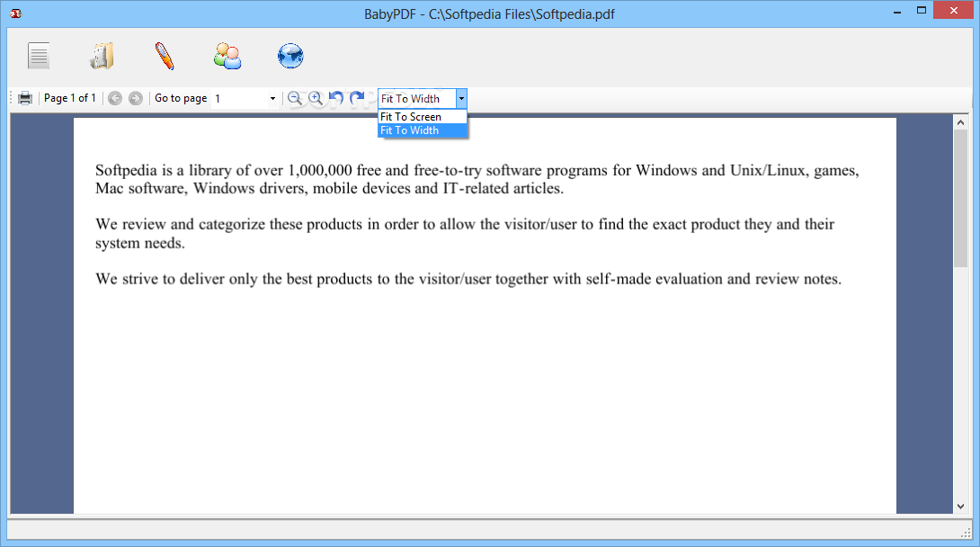
Task: Collapse the Fit To Width combo box arrow
Action: (461, 98)
